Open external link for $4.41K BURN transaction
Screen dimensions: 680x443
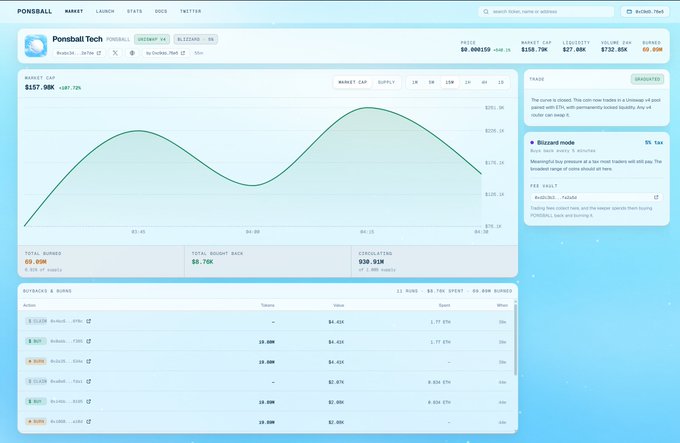tap(88, 361)
